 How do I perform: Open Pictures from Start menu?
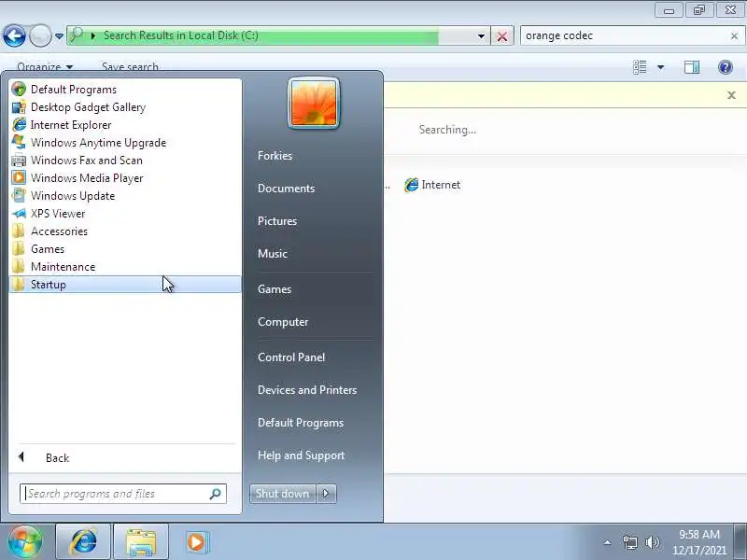click(x=277, y=221)
